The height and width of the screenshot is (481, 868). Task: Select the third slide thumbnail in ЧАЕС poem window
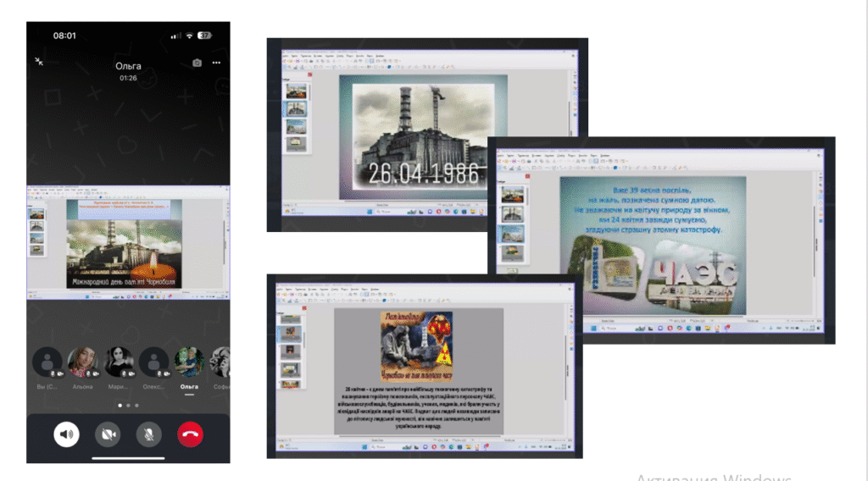tap(512, 234)
